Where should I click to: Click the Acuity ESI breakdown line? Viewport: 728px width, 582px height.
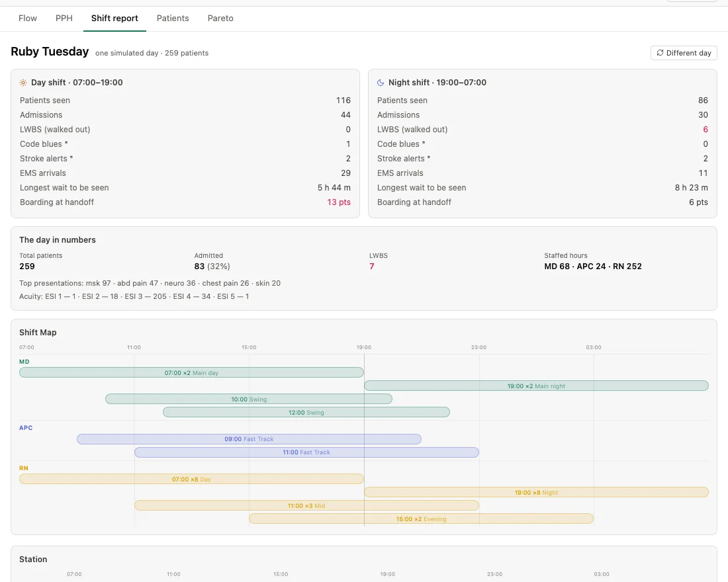tap(134, 296)
